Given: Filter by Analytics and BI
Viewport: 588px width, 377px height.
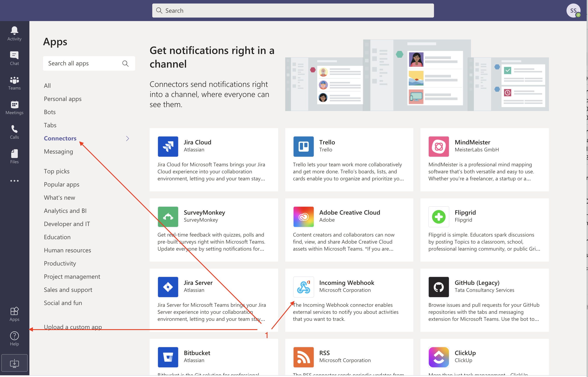Looking at the screenshot, I should click(x=65, y=211).
